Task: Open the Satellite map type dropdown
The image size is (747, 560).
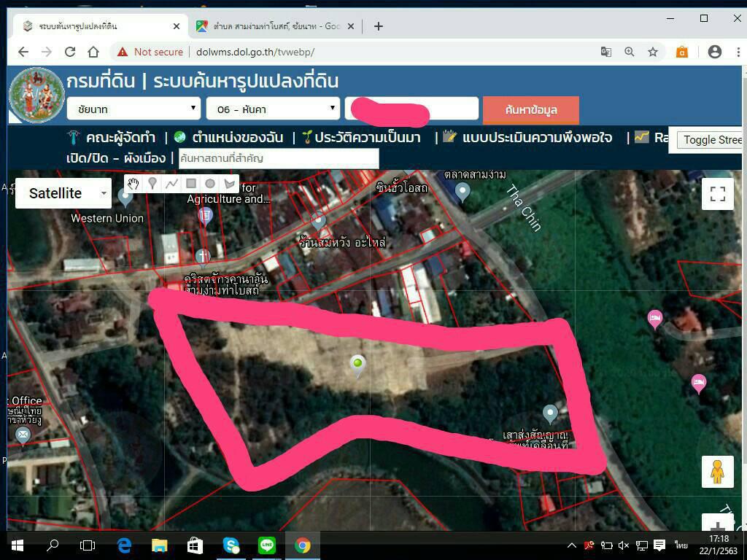Action: pos(63,193)
